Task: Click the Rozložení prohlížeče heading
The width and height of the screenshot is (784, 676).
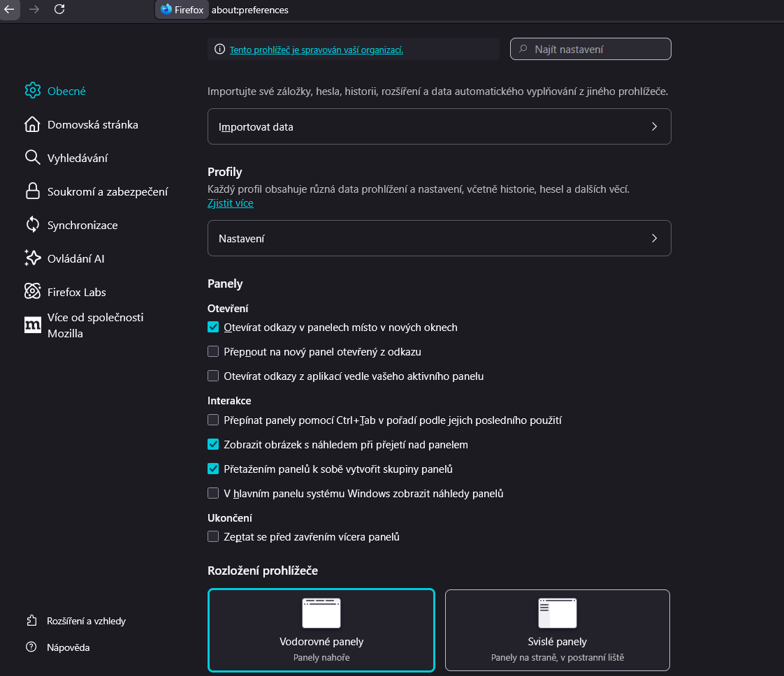Action: (x=263, y=570)
